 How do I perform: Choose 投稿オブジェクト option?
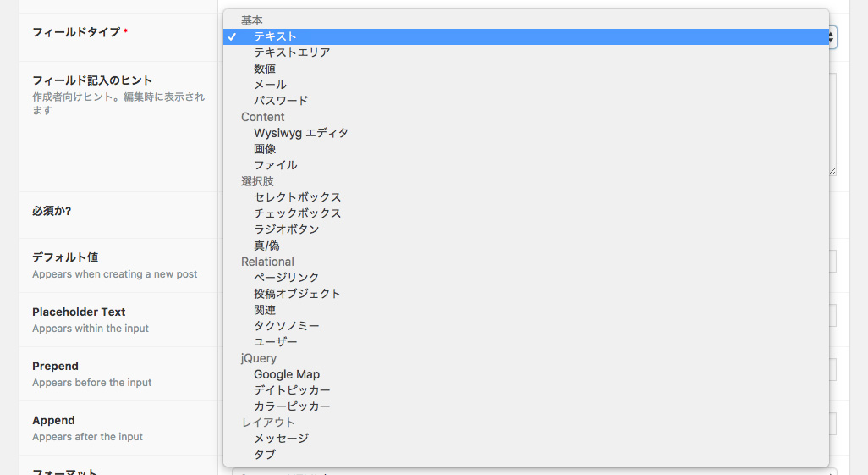click(x=526, y=294)
